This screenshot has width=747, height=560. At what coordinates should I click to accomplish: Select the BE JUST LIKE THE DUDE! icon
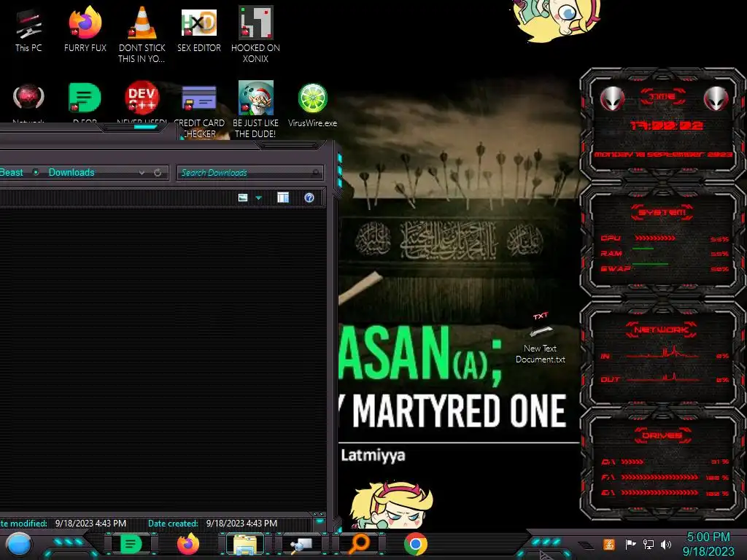click(256, 109)
